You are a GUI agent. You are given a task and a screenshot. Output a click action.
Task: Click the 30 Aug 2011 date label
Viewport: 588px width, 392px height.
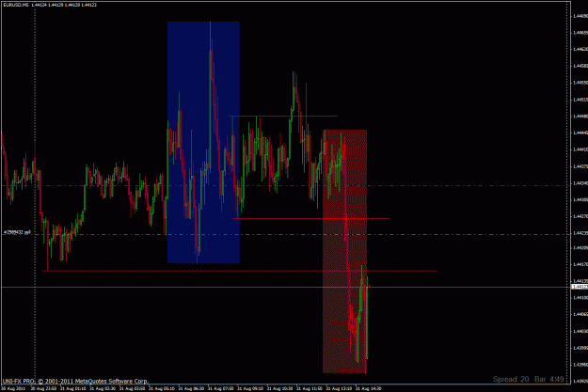point(13,388)
